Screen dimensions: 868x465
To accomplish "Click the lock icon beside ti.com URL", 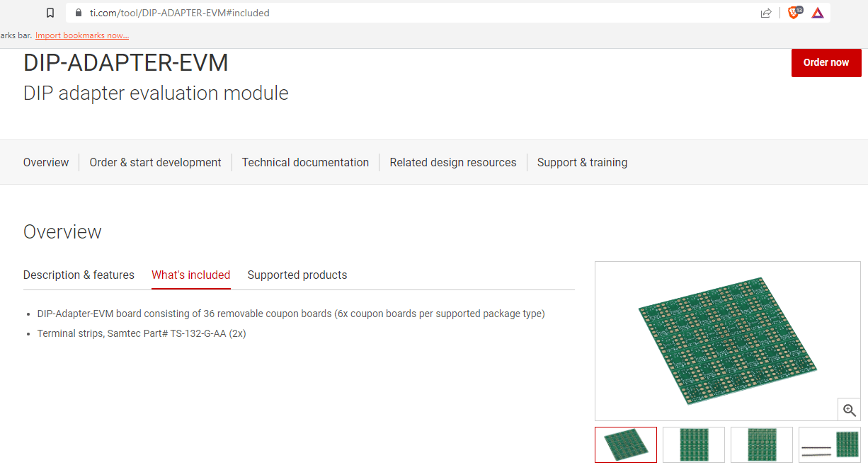I will pos(77,13).
